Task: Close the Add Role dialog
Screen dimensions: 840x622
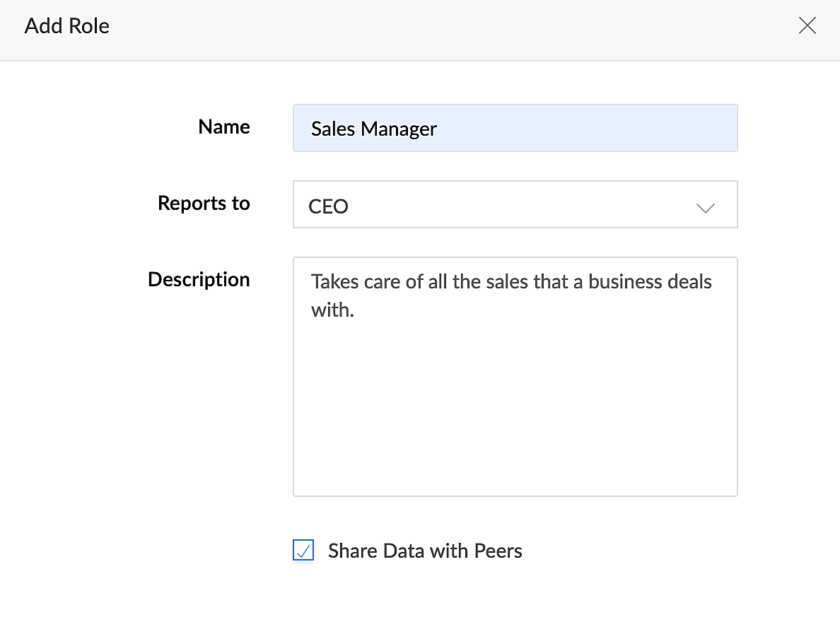Action: (807, 26)
